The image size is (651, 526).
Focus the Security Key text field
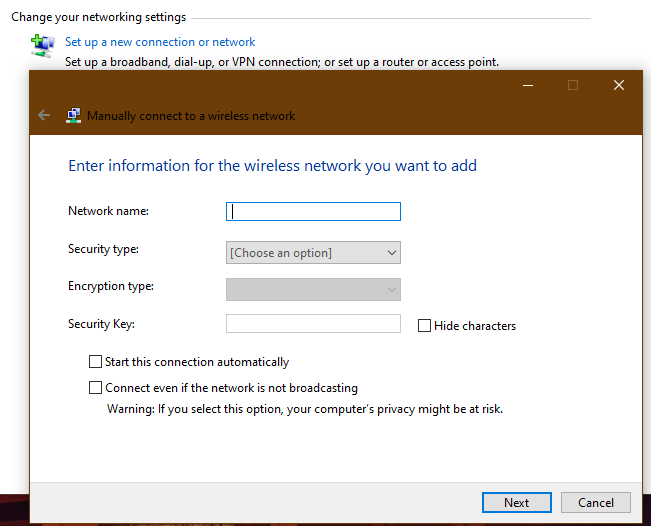[x=313, y=323]
